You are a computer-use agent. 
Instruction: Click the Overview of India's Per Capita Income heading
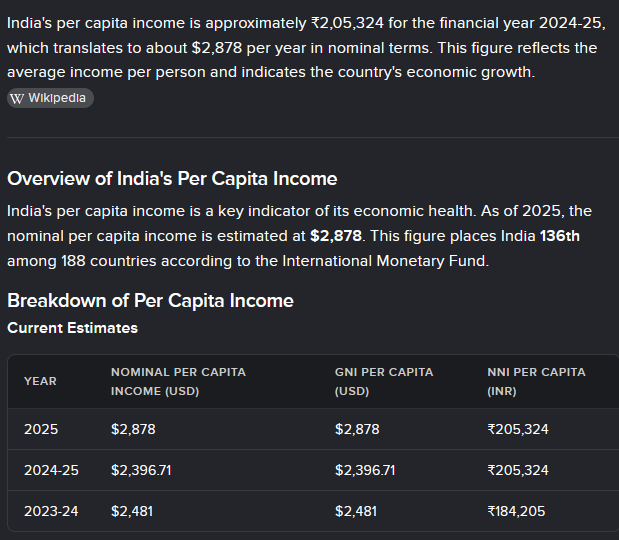point(172,179)
